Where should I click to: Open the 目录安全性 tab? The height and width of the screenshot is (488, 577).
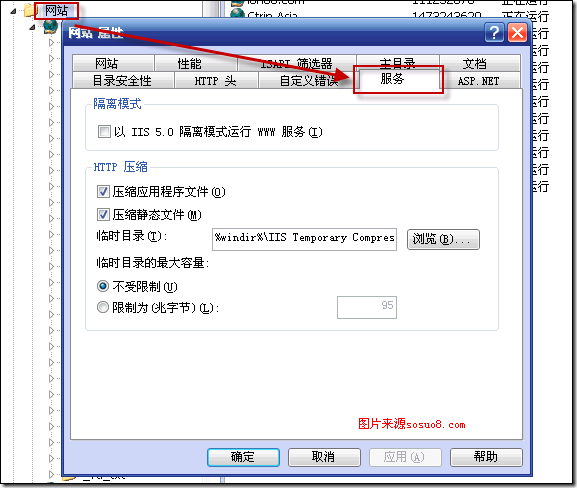tap(122, 81)
